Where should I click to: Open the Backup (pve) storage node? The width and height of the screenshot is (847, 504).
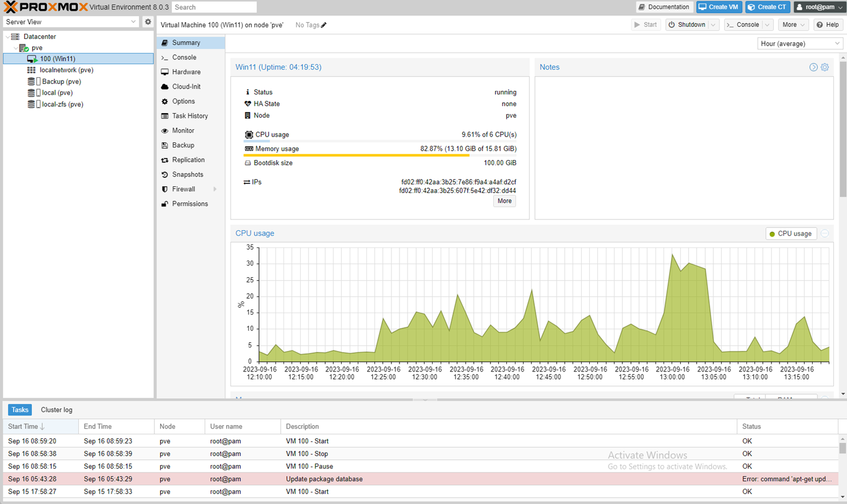(61, 82)
